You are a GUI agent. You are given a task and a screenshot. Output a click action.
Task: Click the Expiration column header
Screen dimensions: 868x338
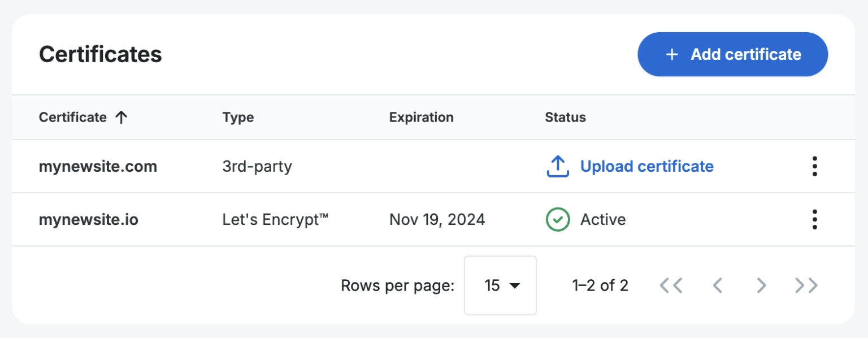421,118
